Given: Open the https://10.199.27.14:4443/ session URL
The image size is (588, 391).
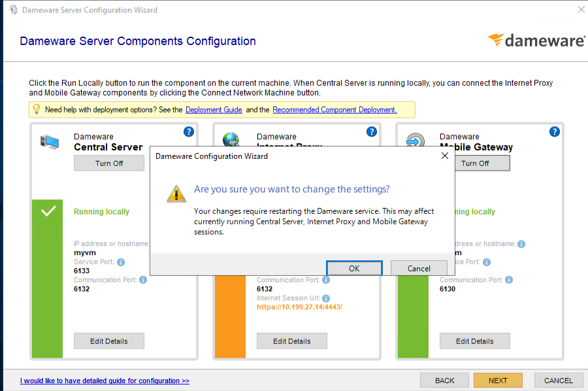Looking at the screenshot, I should pyautogui.click(x=299, y=307).
